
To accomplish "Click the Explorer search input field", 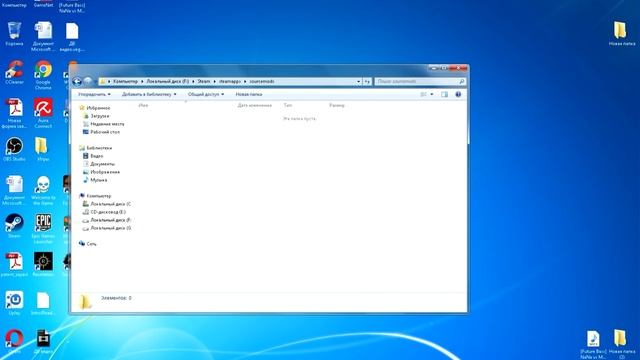I will click(416, 82).
